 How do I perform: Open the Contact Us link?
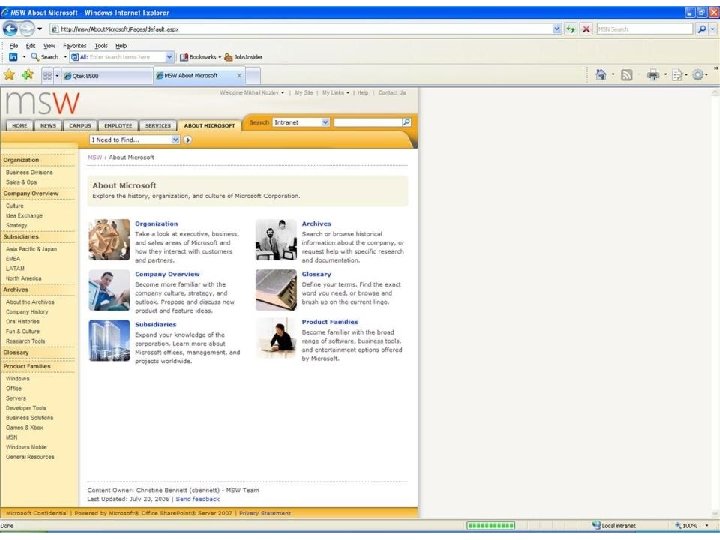coord(392,93)
